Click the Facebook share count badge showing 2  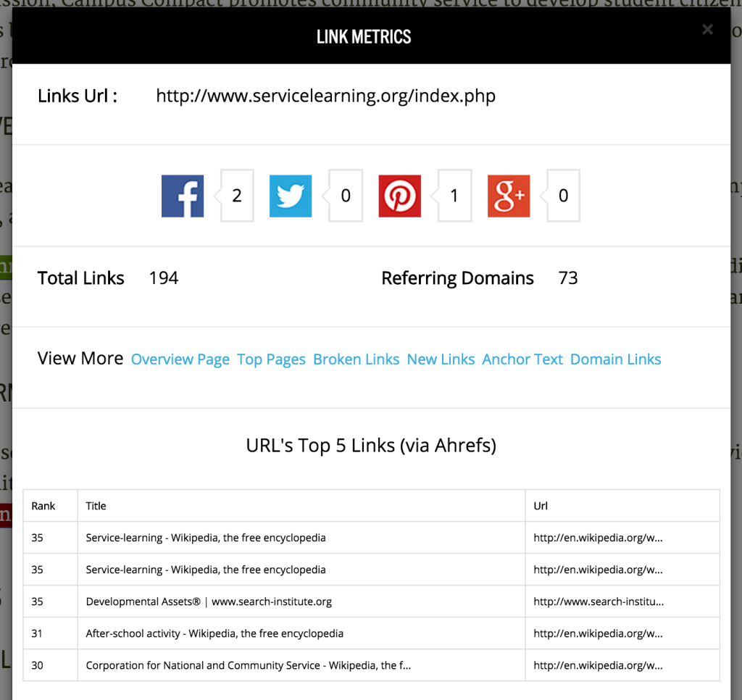[236, 196]
